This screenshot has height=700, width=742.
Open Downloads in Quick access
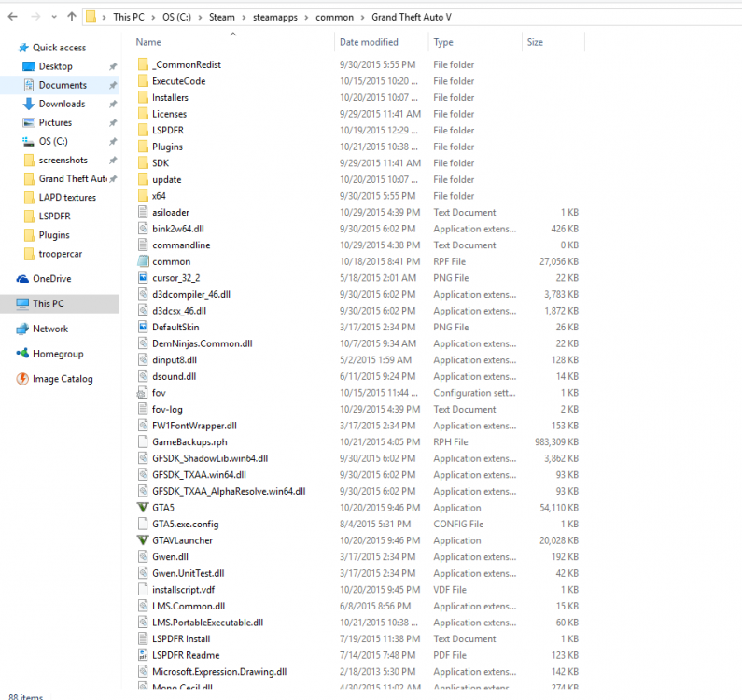click(x=62, y=104)
